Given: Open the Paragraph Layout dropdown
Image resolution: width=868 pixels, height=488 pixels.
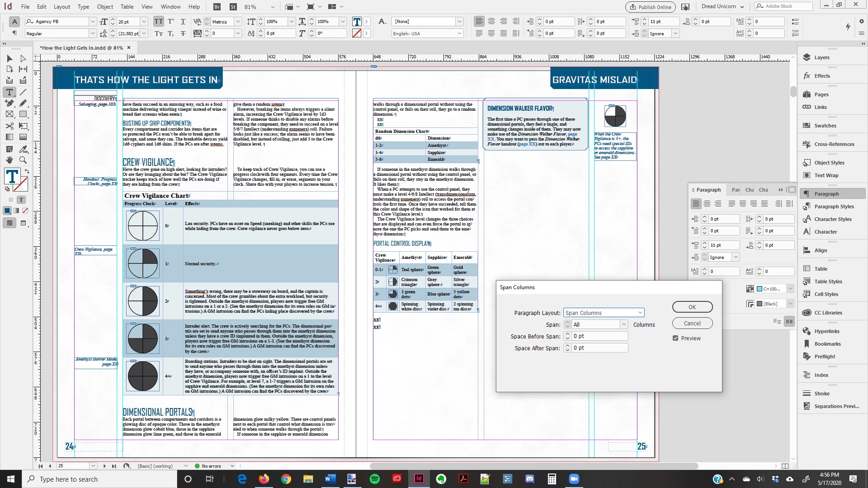Looking at the screenshot, I should tap(604, 313).
